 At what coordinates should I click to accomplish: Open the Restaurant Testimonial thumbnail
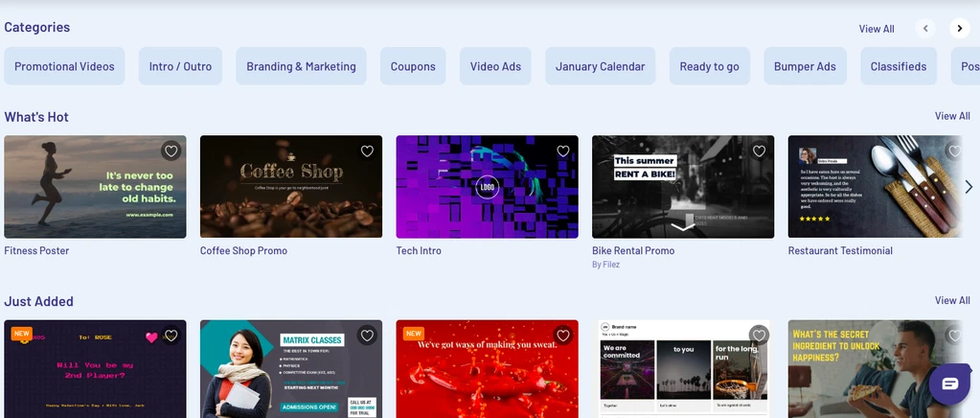(x=875, y=187)
